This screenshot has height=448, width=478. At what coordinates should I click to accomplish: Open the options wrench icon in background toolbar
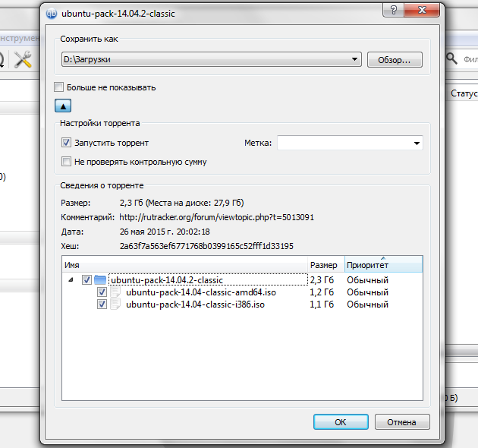point(24,59)
